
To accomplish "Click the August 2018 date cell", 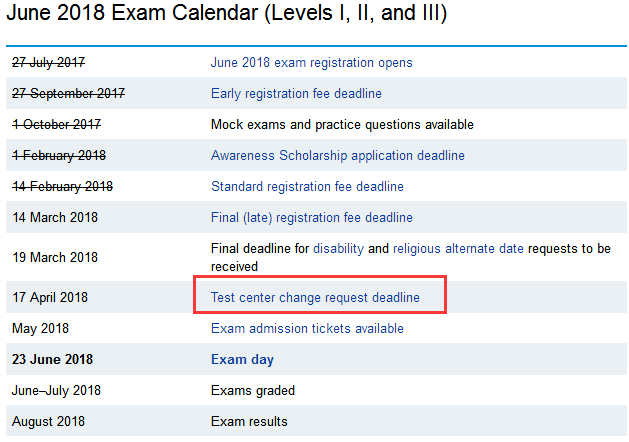I will click(x=49, y=421).
